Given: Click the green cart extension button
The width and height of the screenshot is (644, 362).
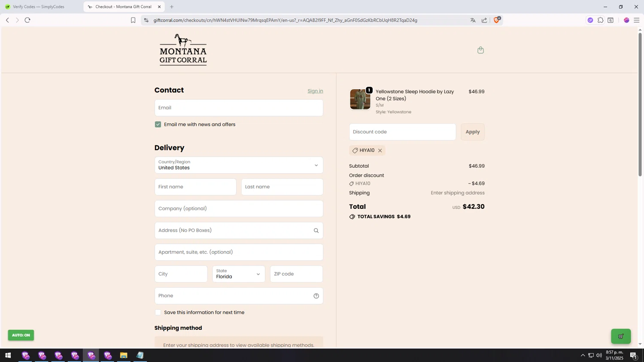Looking at the screenshot, I should [621, 336].
